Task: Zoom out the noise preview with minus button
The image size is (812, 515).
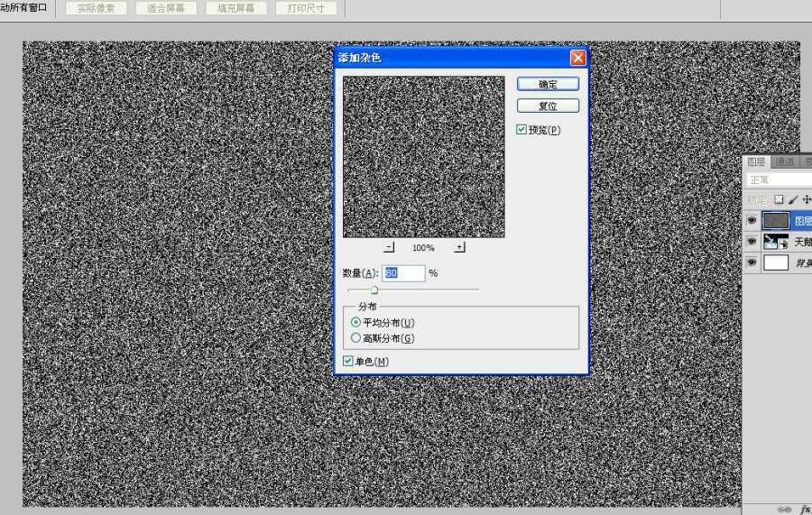Action: (389, 247)
